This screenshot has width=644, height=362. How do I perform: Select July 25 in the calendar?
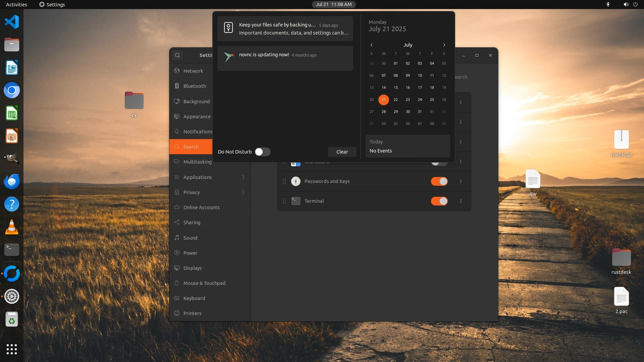[432, 100]
